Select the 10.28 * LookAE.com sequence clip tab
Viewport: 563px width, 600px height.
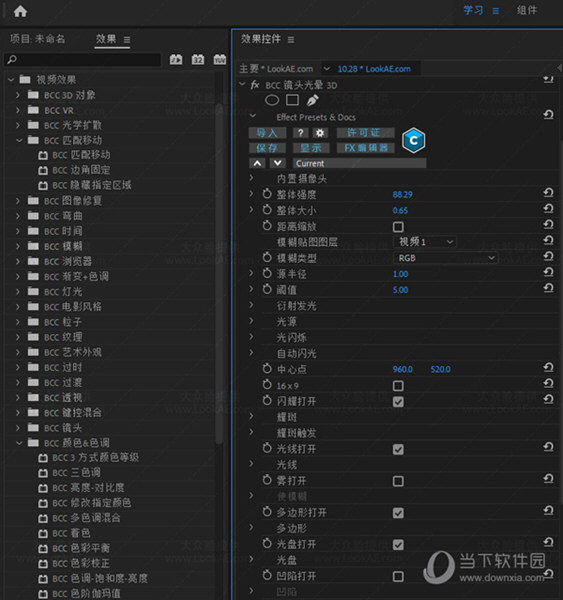[374, 69]
